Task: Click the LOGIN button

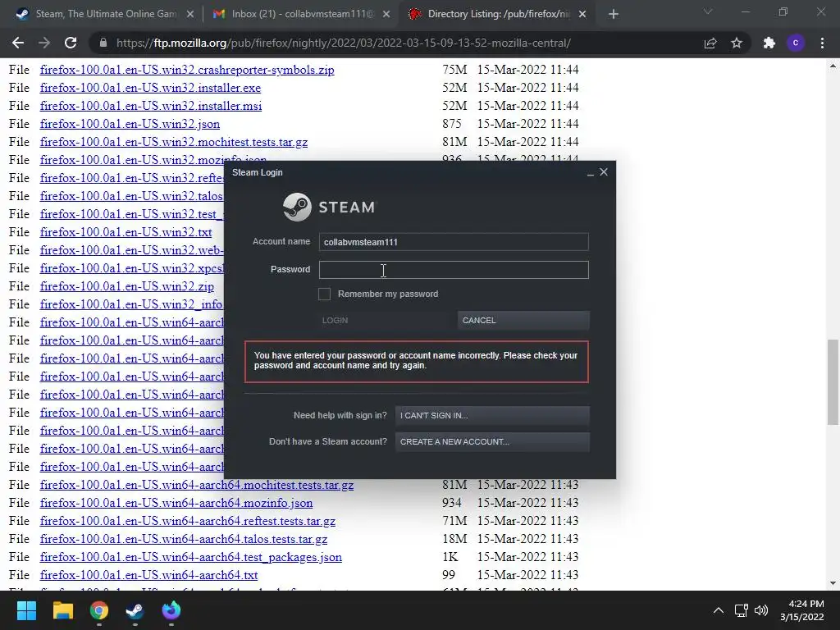Action: point(386,321)
